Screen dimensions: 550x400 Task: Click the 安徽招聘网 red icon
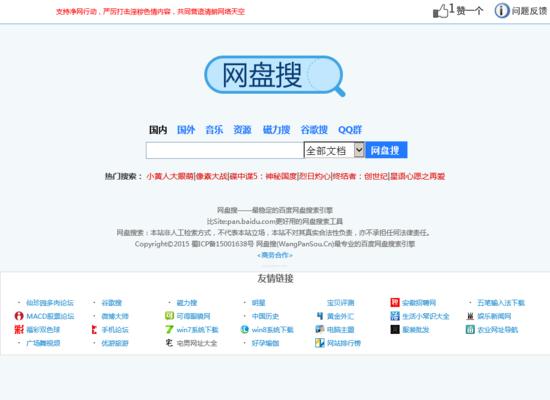395,302
